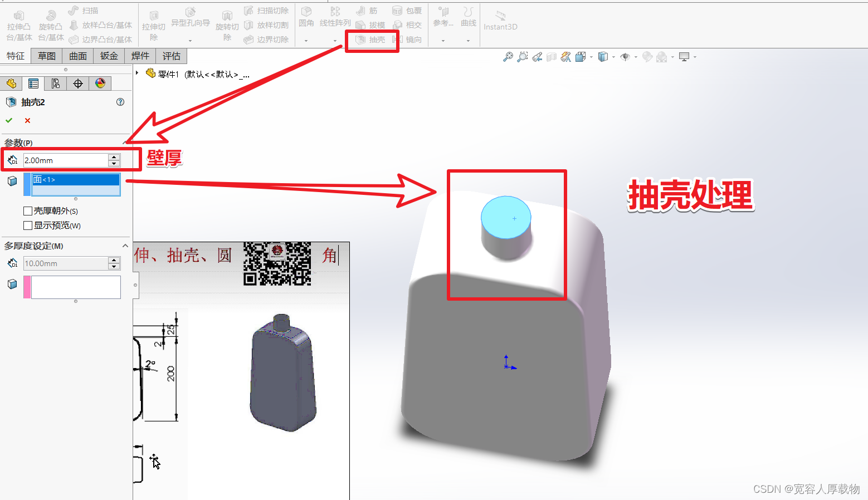Collapse the 参数(P) section
The image size is (868, 500).
[125, 143]
